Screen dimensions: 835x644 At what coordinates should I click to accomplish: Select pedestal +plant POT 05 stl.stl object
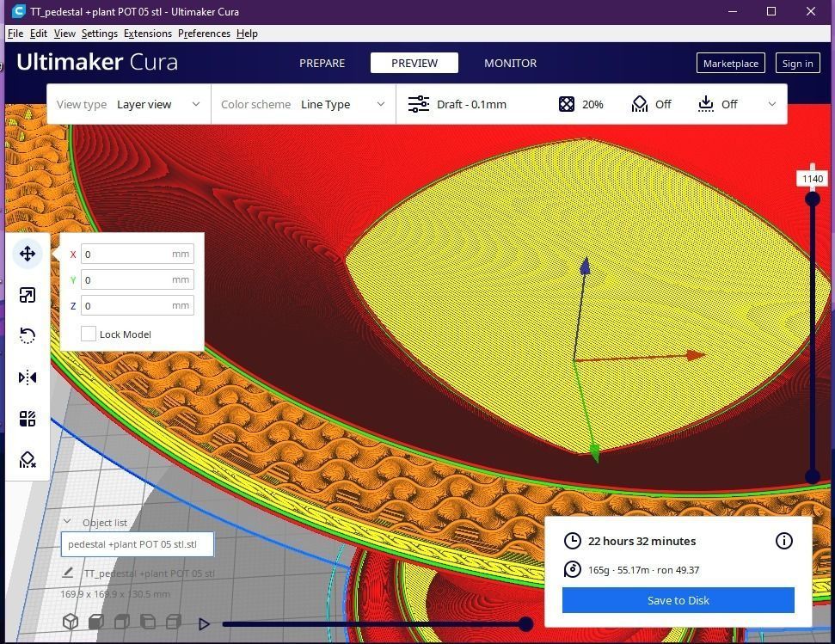pos(138,544)
